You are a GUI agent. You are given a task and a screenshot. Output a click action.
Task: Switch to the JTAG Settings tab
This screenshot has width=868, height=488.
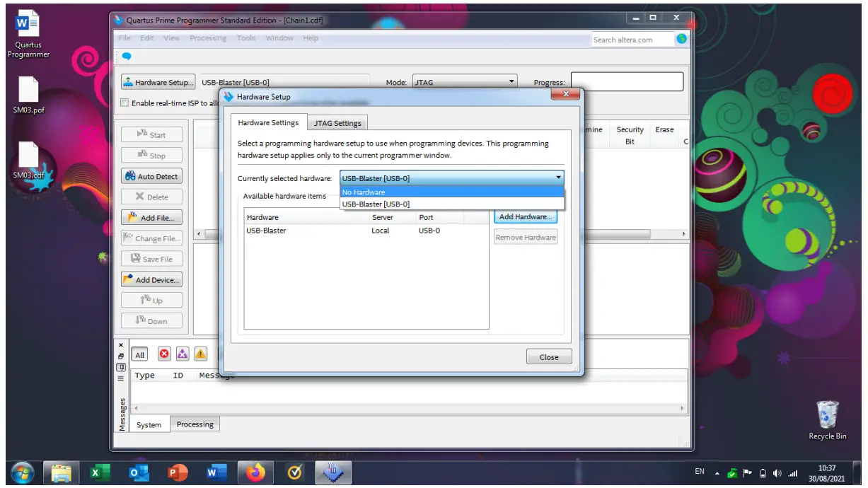337,123
